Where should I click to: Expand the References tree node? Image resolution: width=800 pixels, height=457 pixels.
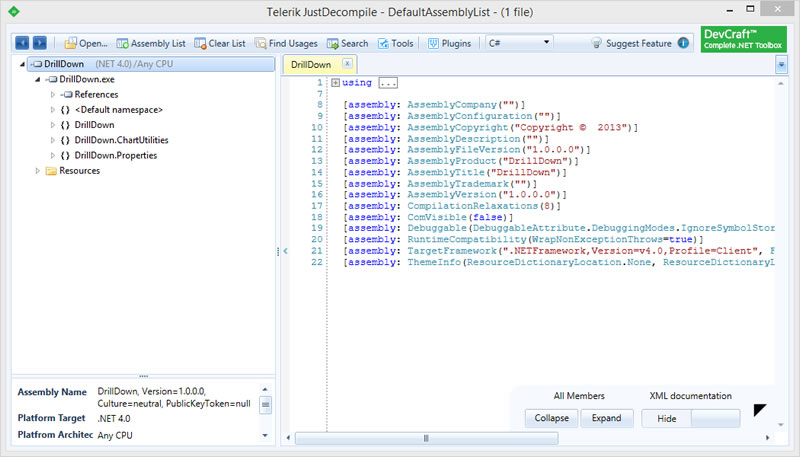click(x=53, y=94)
